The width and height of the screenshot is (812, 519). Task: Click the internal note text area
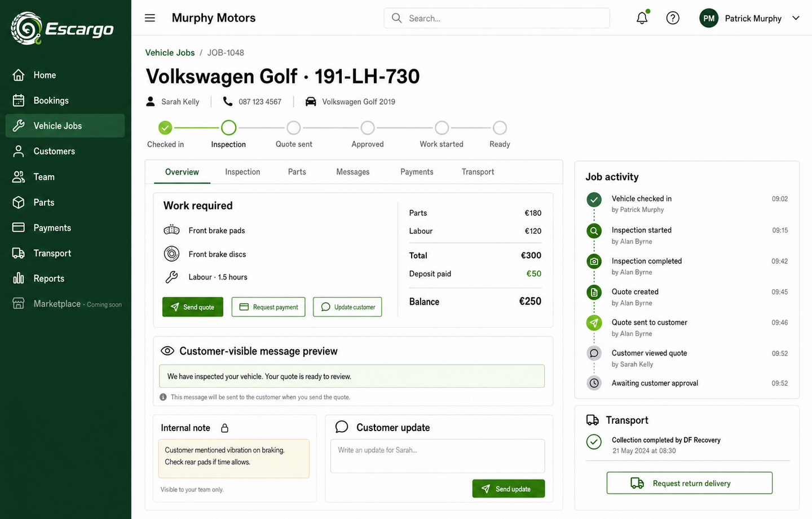(x=234, y=459)
